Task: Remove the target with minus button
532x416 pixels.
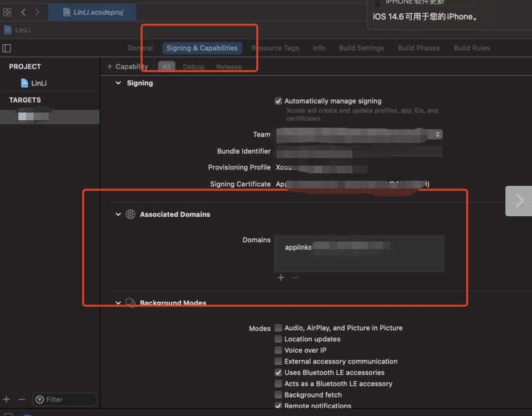Action: coord(22,400)
